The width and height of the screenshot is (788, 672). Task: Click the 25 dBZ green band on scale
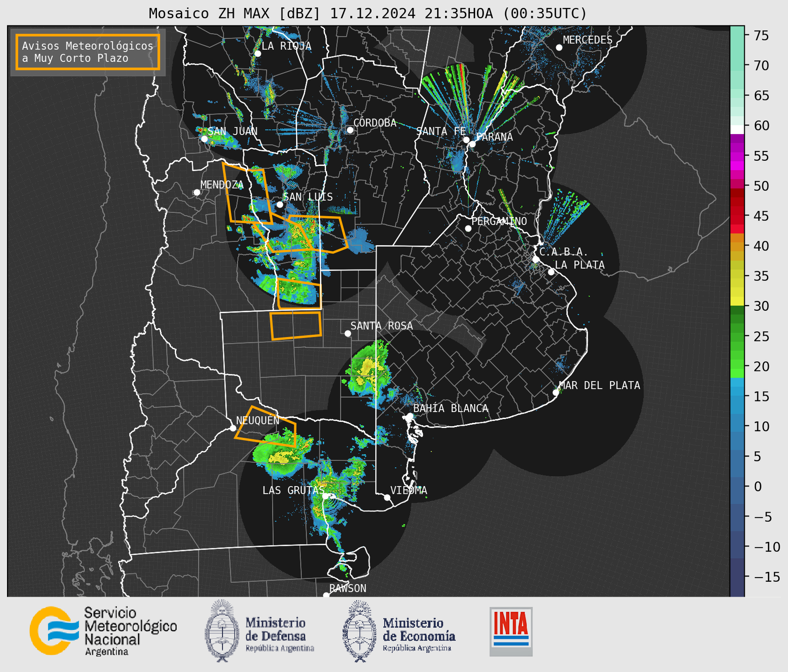pos(737,336)
